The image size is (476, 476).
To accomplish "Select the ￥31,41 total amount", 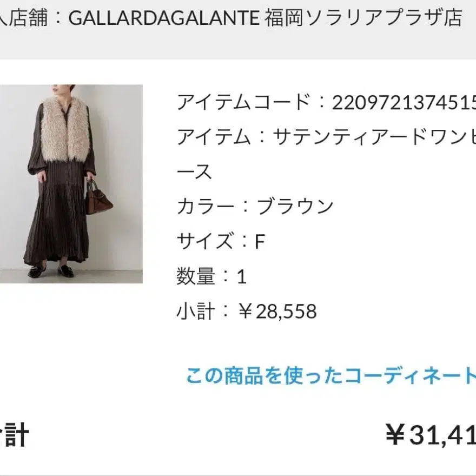I will pos(431,435).
